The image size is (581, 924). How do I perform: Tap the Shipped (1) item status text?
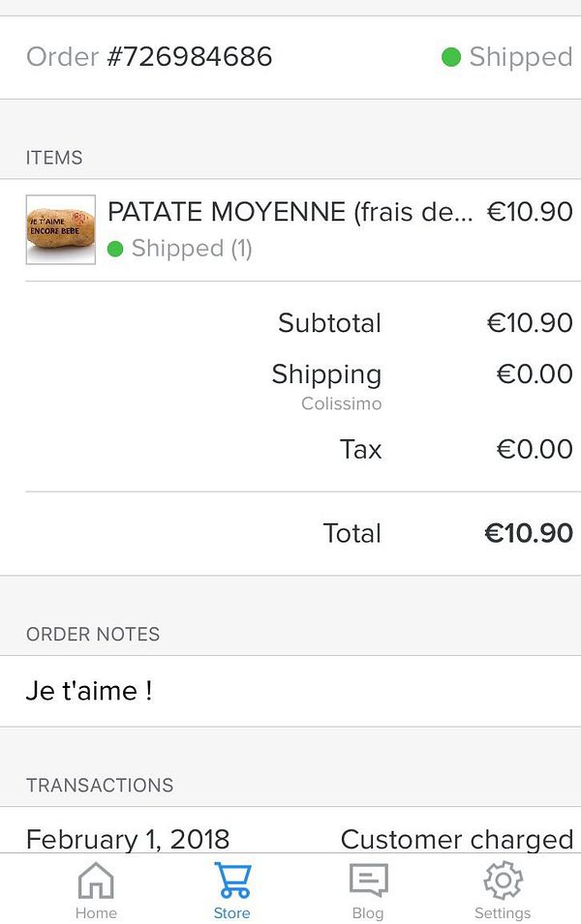point(192,249)
